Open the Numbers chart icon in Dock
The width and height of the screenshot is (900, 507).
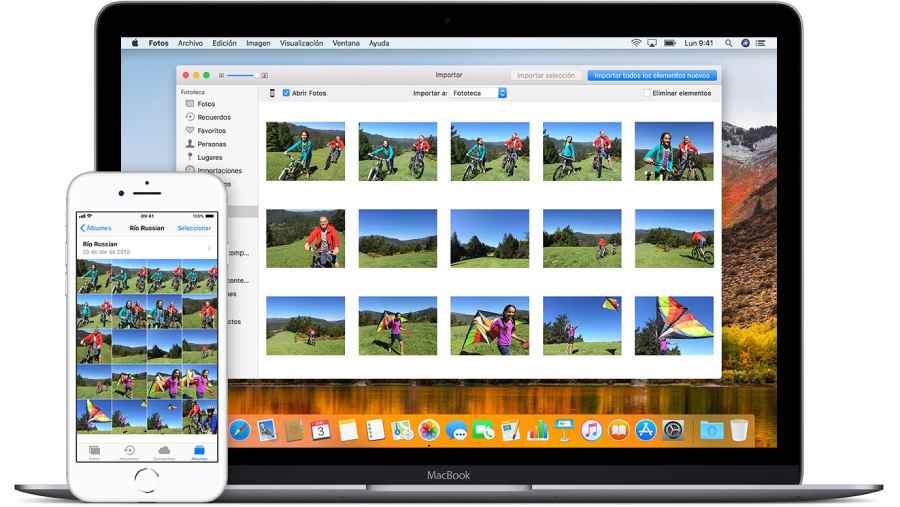tap(538, 430)
